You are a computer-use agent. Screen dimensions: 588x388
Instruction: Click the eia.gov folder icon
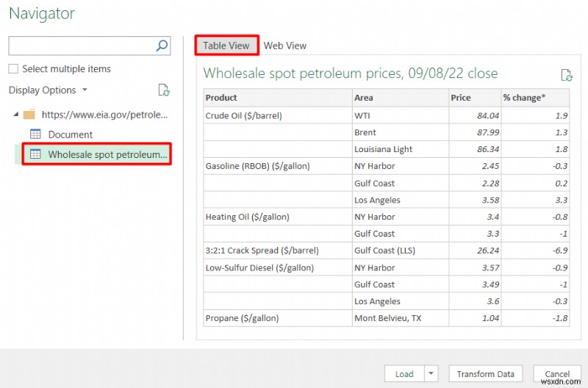pyautogui.click(x=29, y=115)
